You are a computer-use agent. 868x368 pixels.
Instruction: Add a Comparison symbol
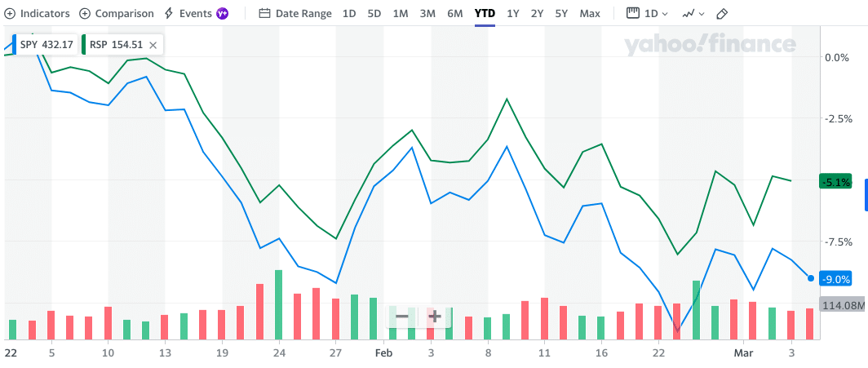[116, 14]
